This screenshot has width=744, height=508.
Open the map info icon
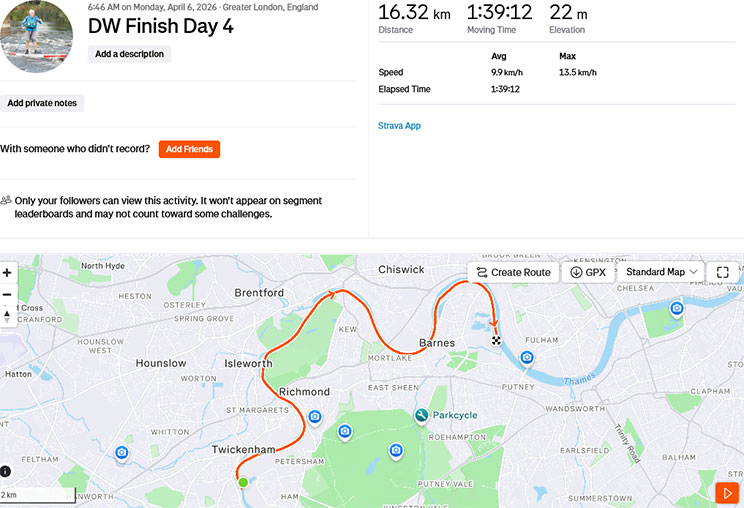tap(7, 471)
